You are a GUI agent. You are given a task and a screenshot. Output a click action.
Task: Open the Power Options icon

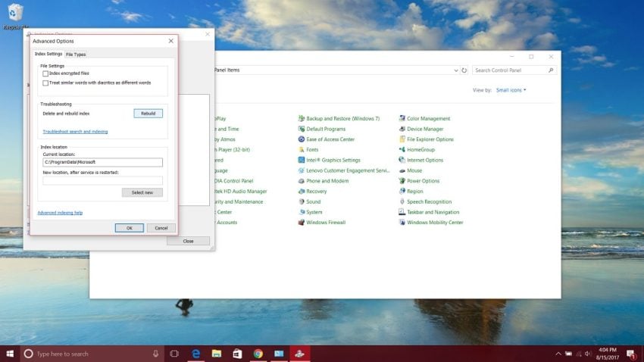coord(402,180)
